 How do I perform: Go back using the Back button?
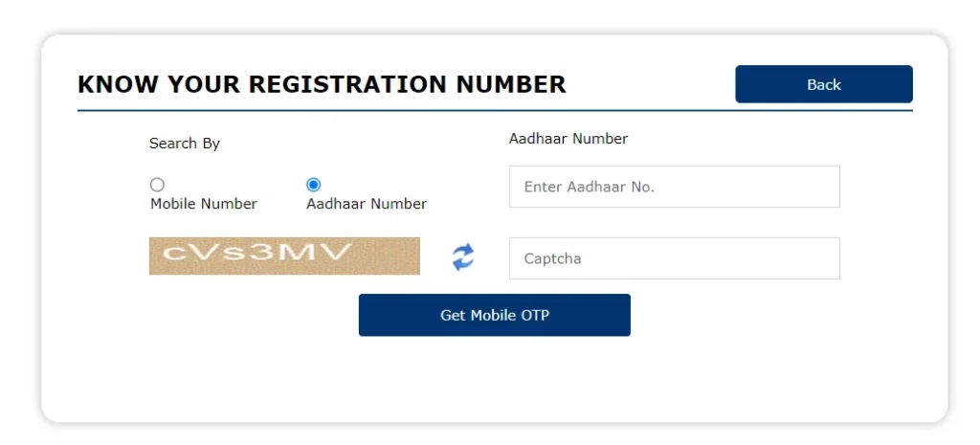coord(824,84)
